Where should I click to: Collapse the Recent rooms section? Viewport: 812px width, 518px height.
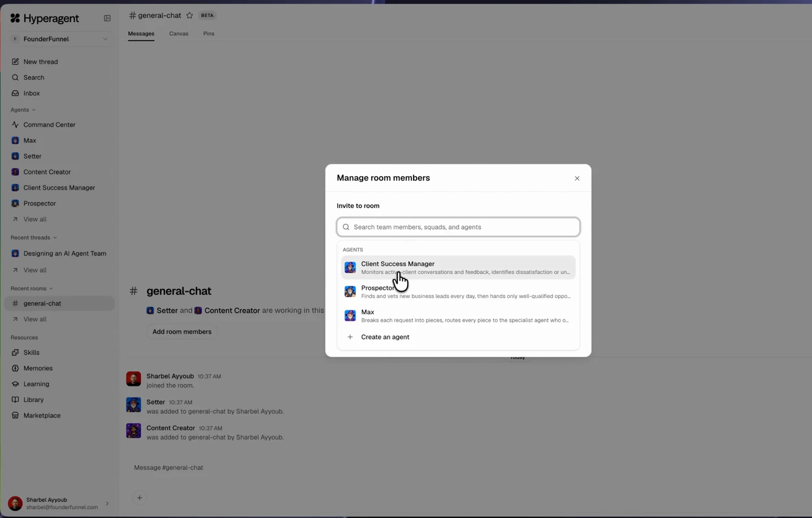point(32,289)
